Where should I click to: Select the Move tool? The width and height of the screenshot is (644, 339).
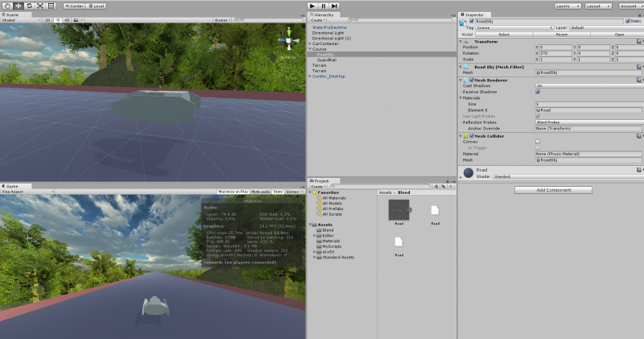point(19,6)
